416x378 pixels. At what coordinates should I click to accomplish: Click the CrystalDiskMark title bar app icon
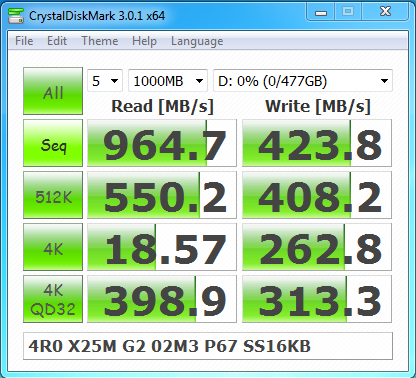(16, 16)
